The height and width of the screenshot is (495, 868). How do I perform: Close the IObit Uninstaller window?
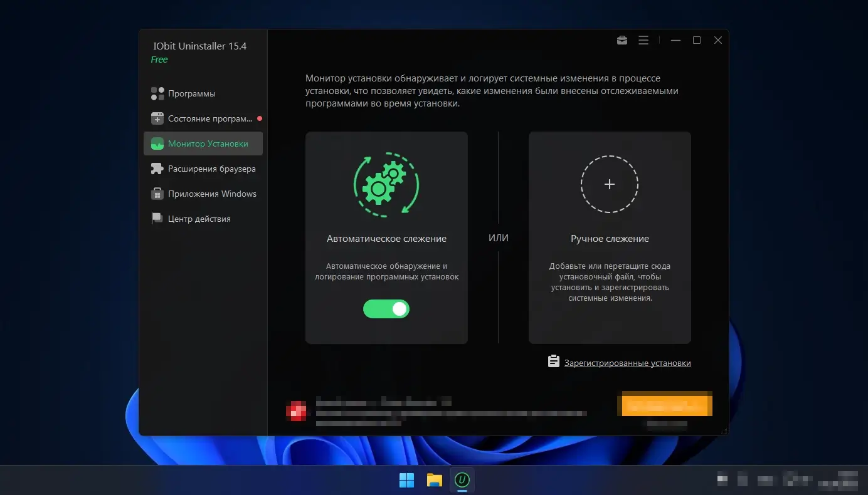pyautogui.click(x=718, y=40)
